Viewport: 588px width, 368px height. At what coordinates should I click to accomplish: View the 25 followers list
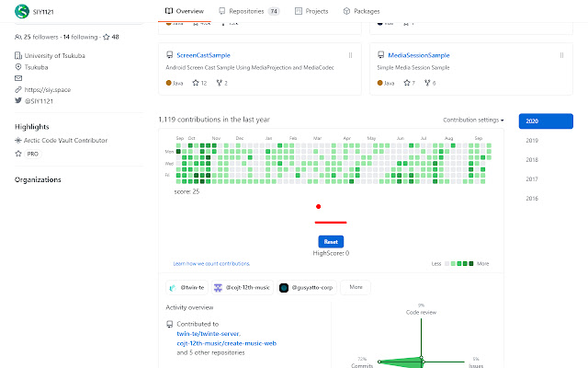tap(40, 37)
